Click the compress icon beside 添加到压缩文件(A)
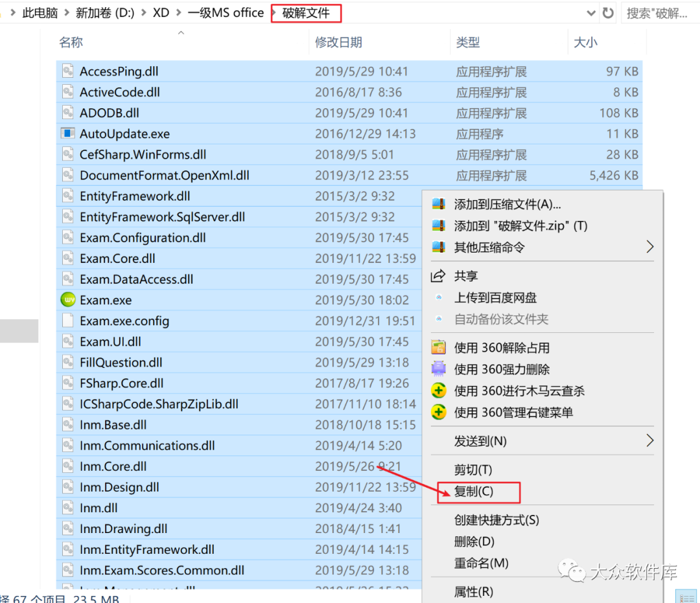The image size is (700, 603). coord(439,204)
